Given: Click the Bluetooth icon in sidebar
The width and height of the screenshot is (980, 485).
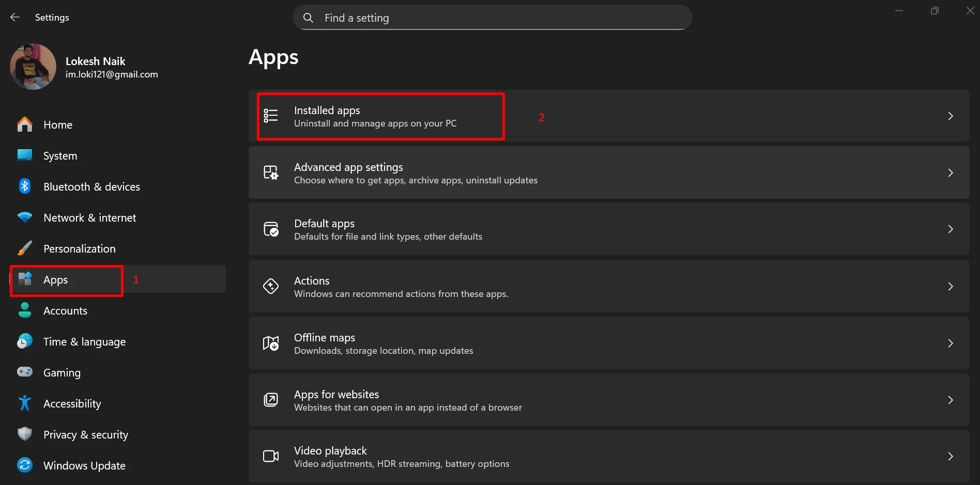Looking at the screenshot, I should (25, 186).
